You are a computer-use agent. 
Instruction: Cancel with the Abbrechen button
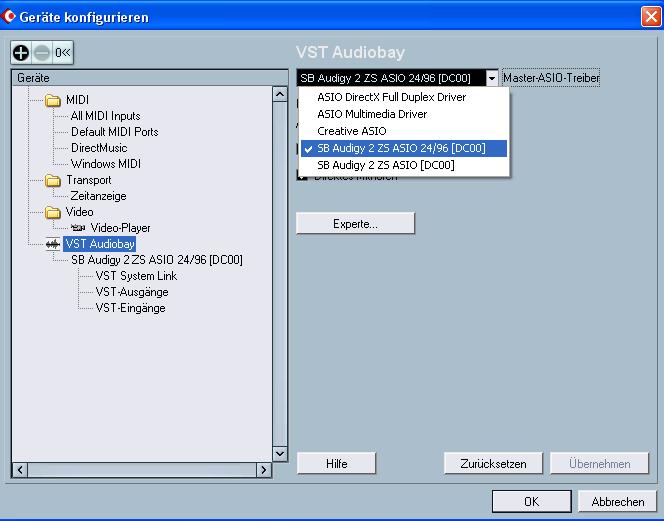618,502
